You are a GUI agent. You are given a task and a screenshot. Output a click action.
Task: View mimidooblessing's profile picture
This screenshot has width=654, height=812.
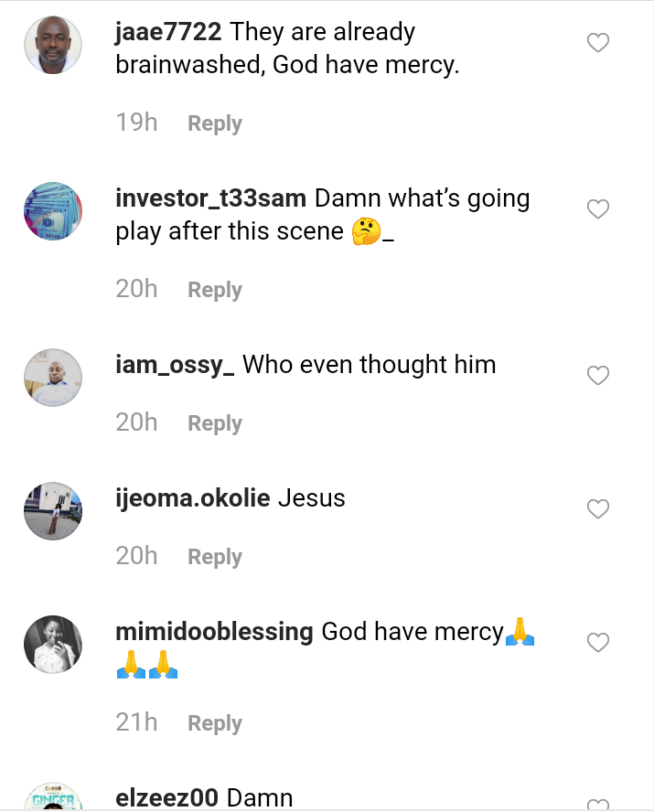point(53,645)
